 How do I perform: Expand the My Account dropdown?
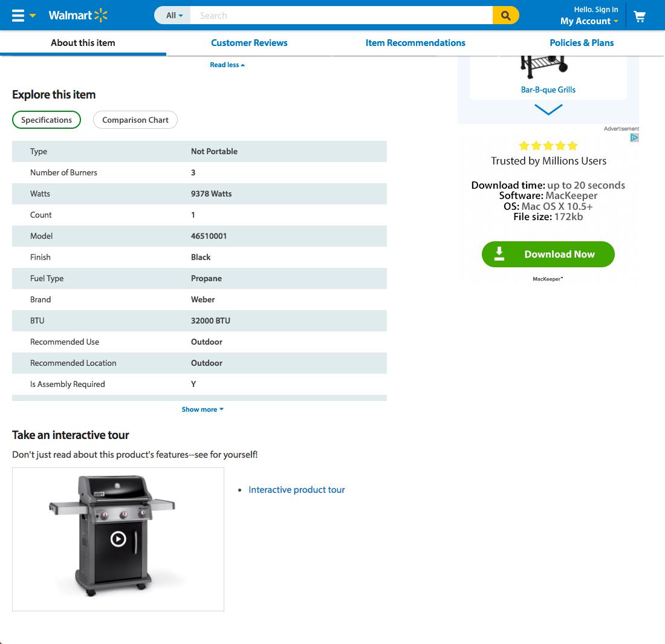[589, 21]
